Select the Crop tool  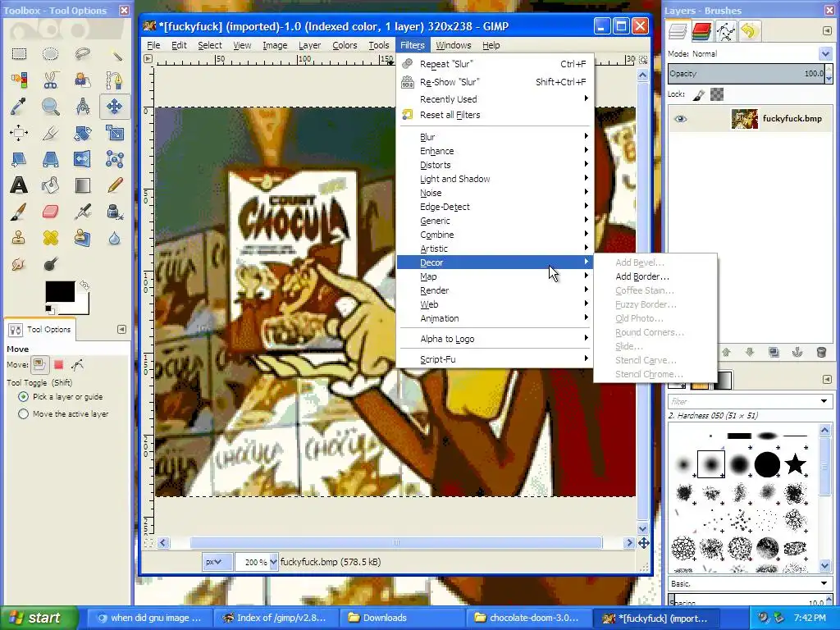(x=50, y=133)
